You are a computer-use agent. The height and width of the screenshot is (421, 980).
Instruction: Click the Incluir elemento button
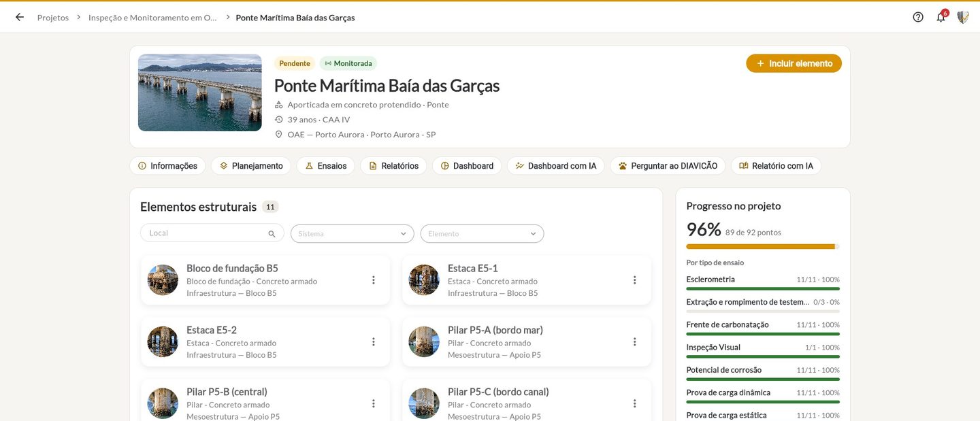click(x=794, y=63)
